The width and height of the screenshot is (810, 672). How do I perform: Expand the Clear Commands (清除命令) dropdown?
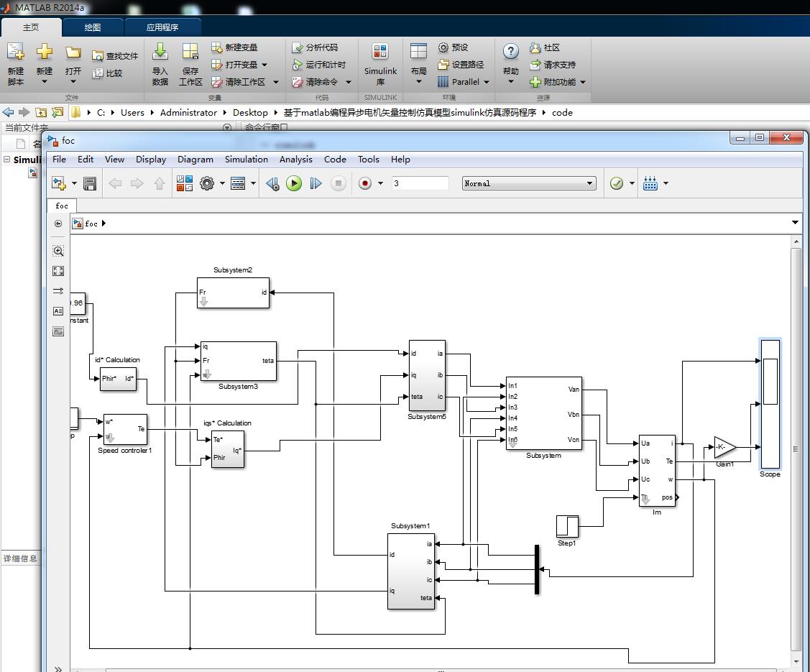(349, 82)
